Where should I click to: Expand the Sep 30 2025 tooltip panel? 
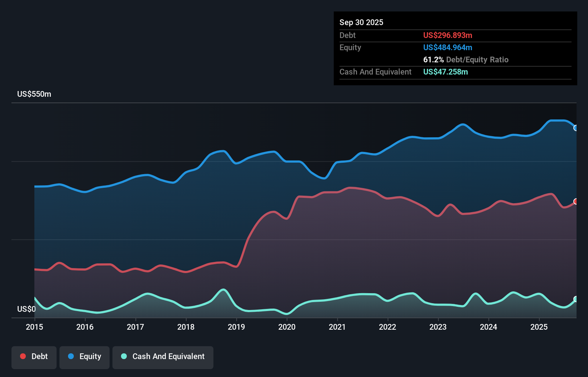point(361,22)
